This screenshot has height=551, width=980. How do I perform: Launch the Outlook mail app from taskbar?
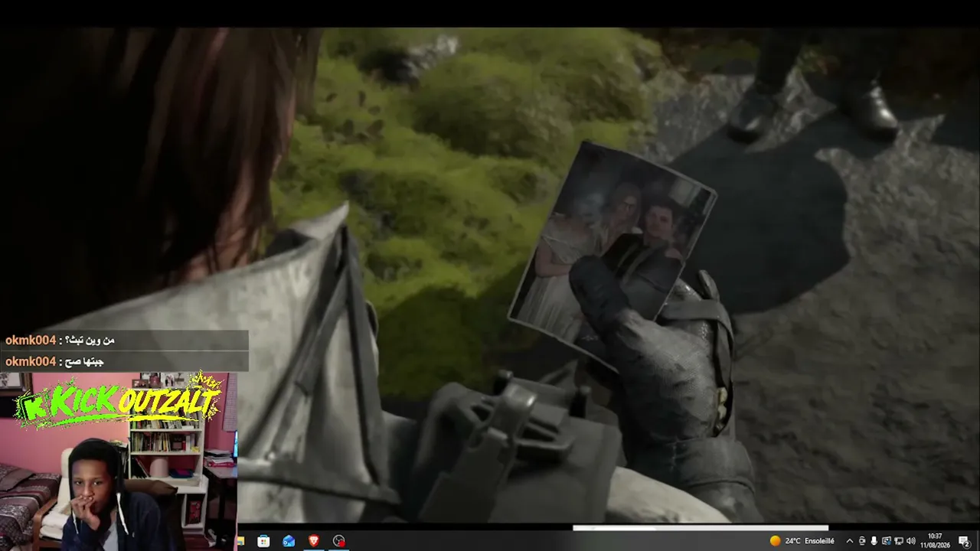click(x=289, y=541)
